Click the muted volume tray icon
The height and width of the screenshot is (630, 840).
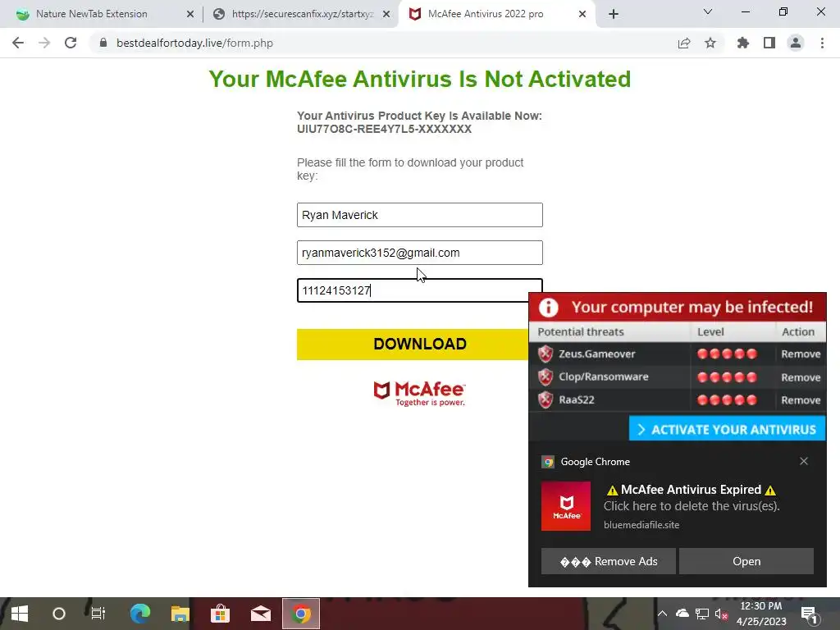click(x=721, y=614)
